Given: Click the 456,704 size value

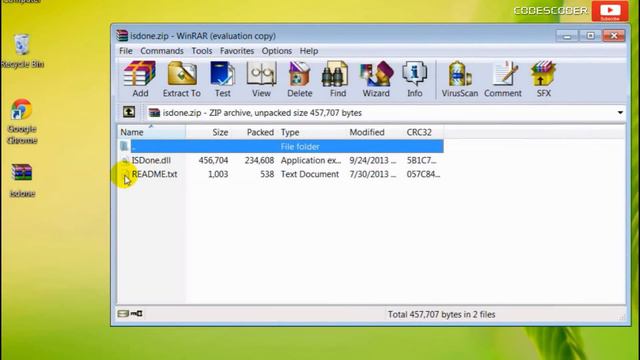Looking at the screenshot, I should [x=213, y=160].
